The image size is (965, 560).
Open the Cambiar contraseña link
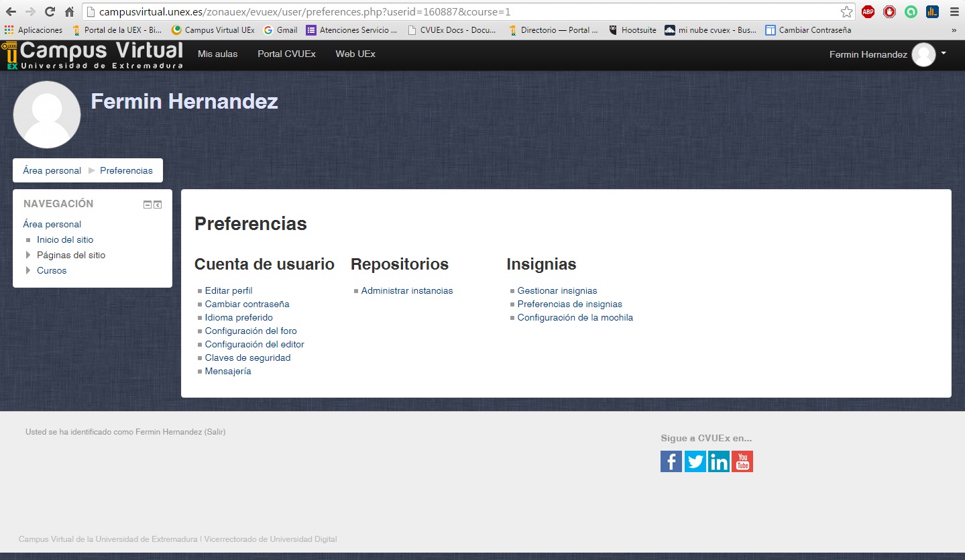[247, 304]
